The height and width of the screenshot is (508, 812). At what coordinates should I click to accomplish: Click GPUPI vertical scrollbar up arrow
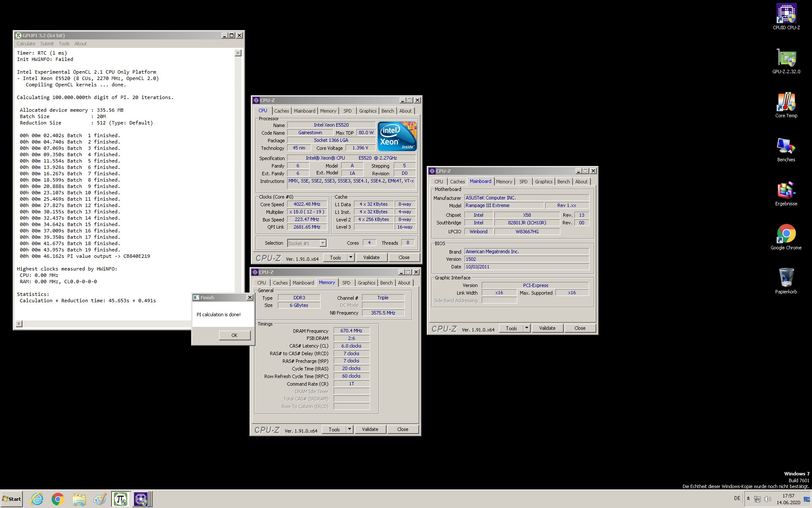tap(238, 53)
